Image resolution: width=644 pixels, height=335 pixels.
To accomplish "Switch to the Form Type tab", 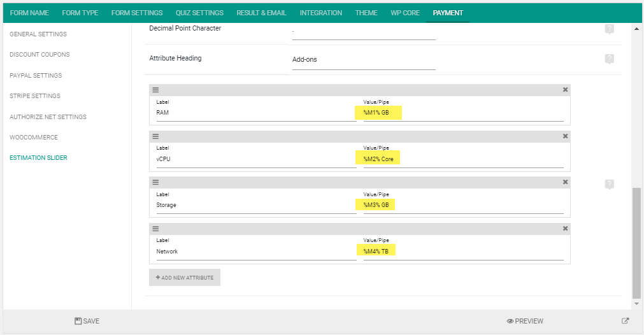I will (x=80, y=13).
